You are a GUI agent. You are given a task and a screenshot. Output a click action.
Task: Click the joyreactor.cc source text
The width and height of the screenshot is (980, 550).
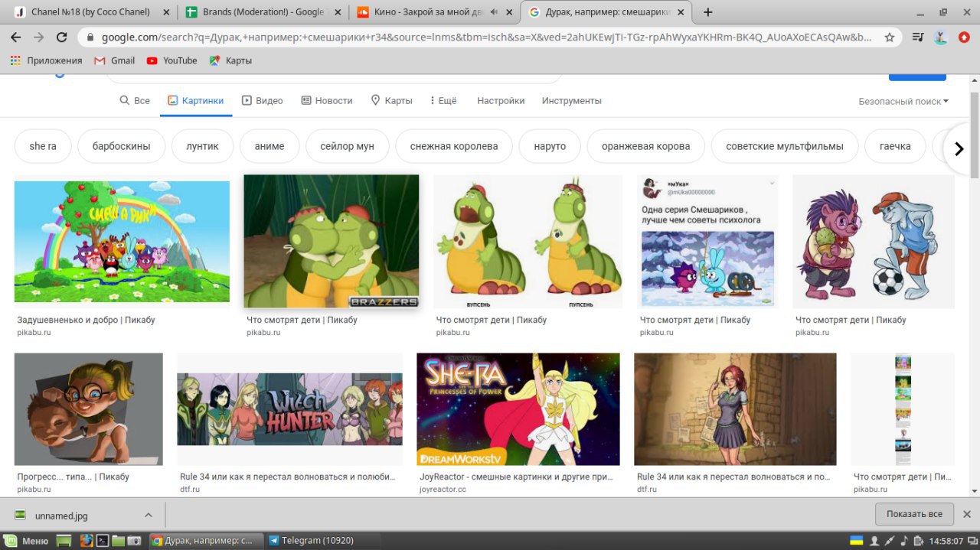(443, 489)
